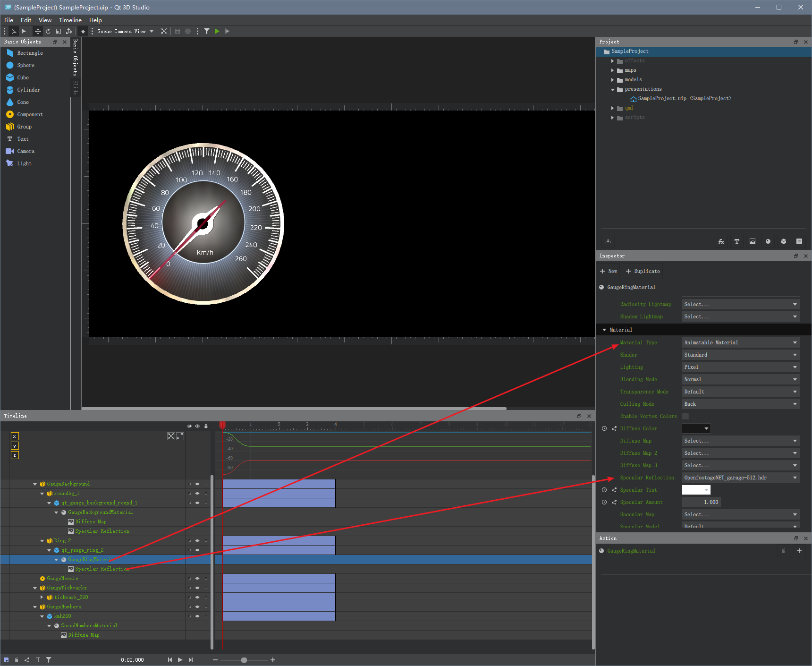
Task: Select the Component basic object
Action: [29, 114]
